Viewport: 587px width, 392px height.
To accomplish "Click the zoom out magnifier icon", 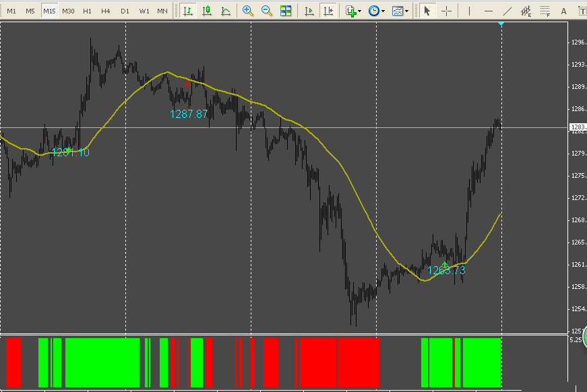I will click(x=267, y=11).
